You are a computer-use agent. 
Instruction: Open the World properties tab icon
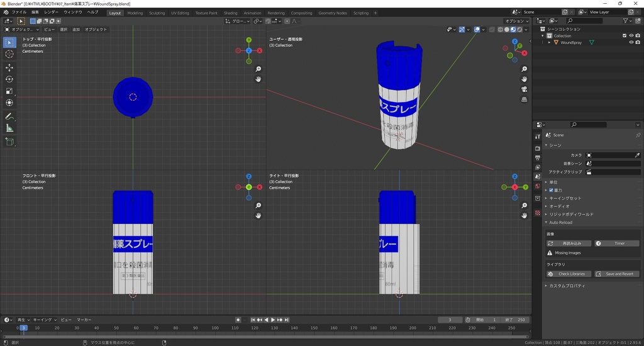pos(537,186)
